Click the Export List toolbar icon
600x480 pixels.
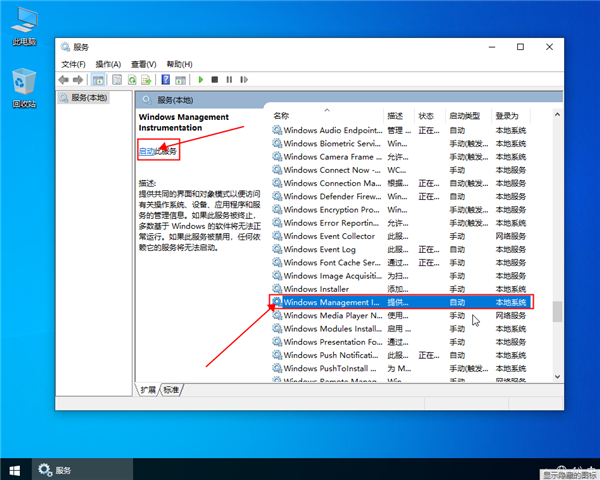tap(146, 79)
